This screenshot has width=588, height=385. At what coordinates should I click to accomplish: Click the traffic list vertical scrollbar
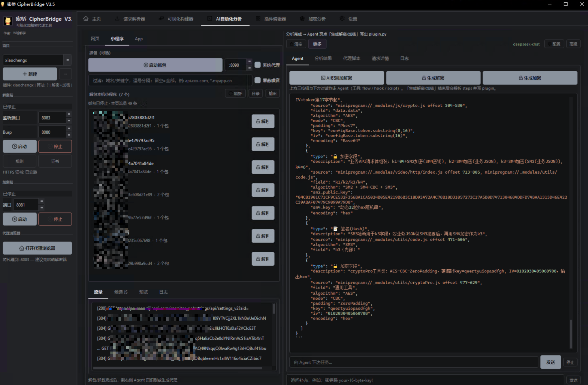pos(274,309)
